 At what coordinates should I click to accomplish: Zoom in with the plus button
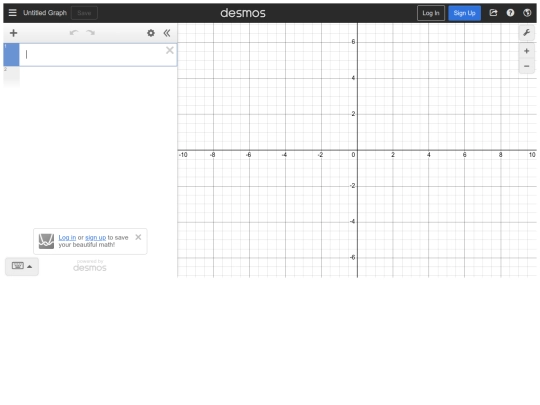[527, 51]
